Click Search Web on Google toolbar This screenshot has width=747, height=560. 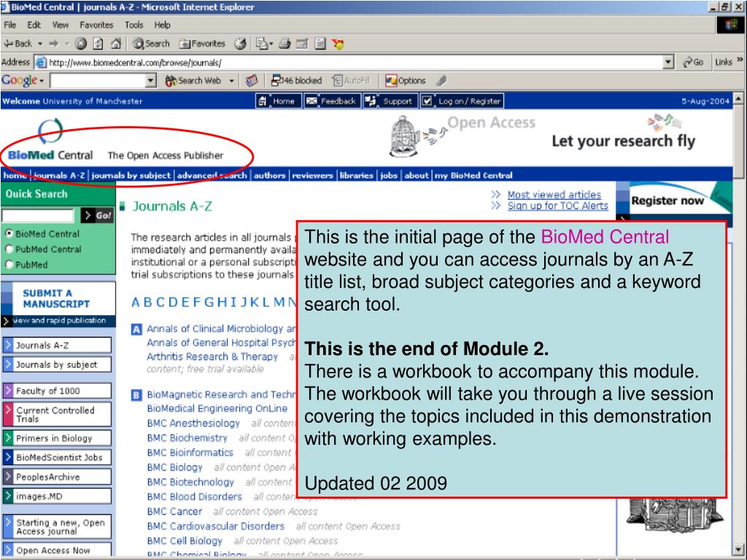point(193,81)
